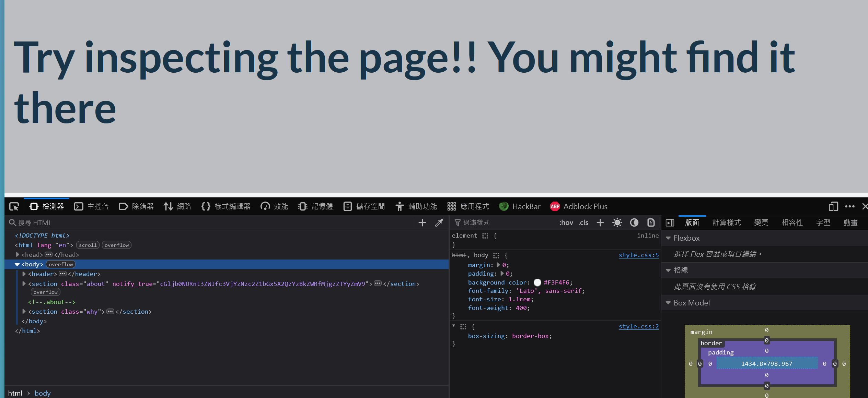Click the #F3F4F6 color swatch

click(x=537, y=282)
